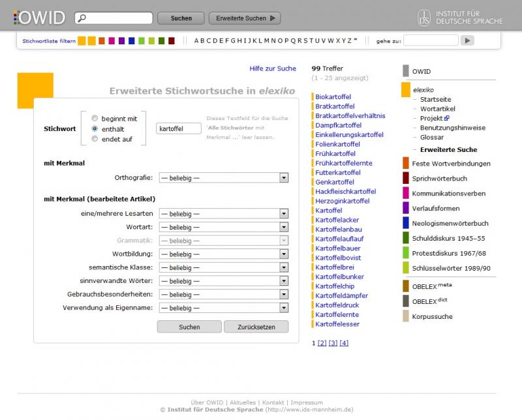522x420 pixels.
Task: Open the Biokartoffel result
Action: coord(333,97)
